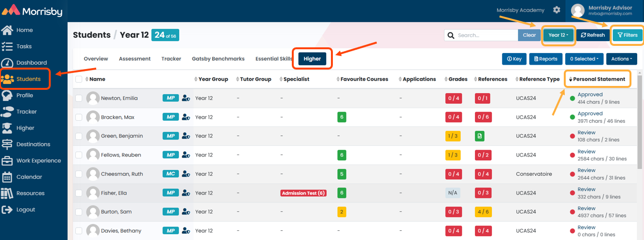Viewport: 644px width, 240px height.
Task: Click the Refresh button
Action: (x=593, y=35)
